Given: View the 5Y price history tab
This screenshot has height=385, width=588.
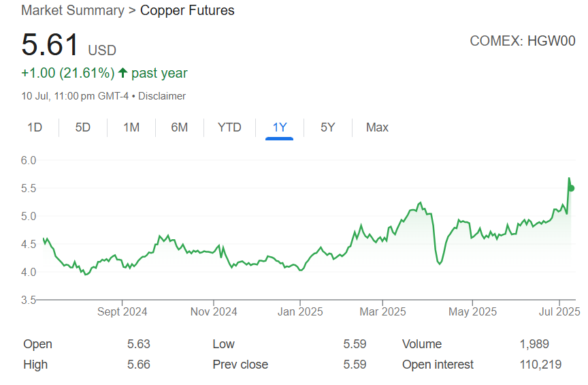Looking at the screenshot, I should (x=328, y=127).
